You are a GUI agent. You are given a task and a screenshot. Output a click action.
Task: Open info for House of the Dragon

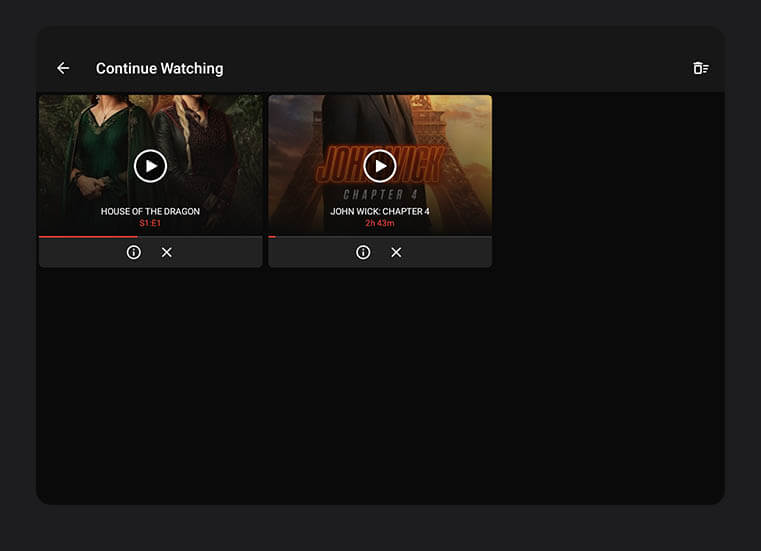pos(134,252)
